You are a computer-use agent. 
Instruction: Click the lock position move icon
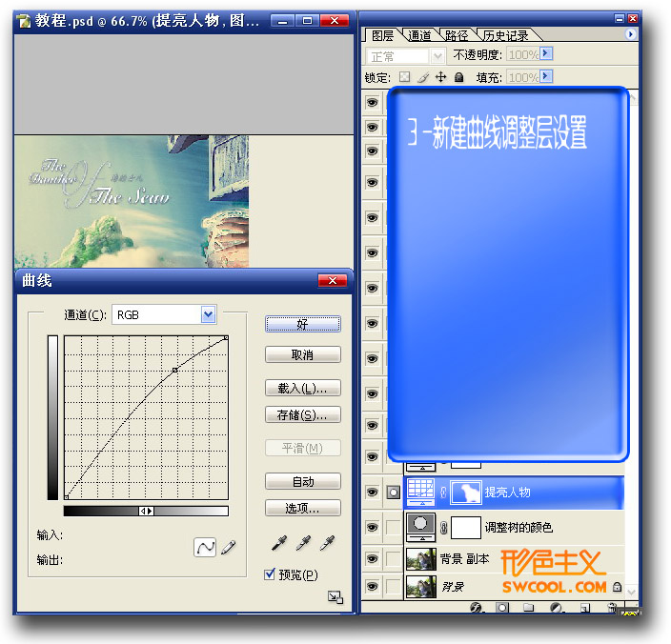pos(440,77)
